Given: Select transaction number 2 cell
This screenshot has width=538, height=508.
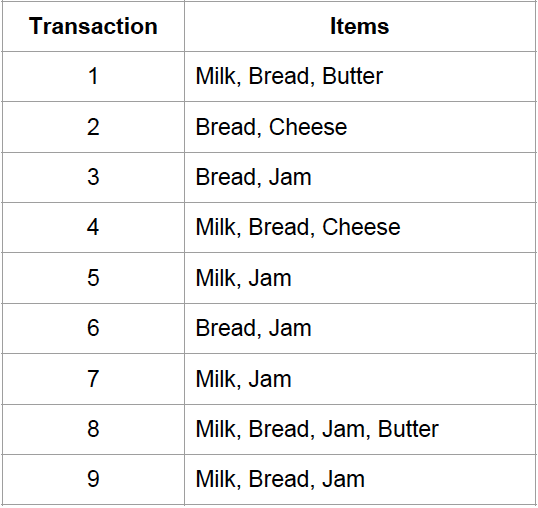Looking at the screenshot, I should pyautogui.click(x=93, y=127).
